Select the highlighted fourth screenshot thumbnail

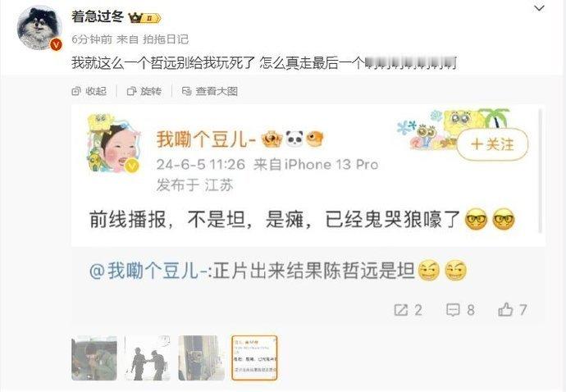pyautogui.click(x=254, y=358)
